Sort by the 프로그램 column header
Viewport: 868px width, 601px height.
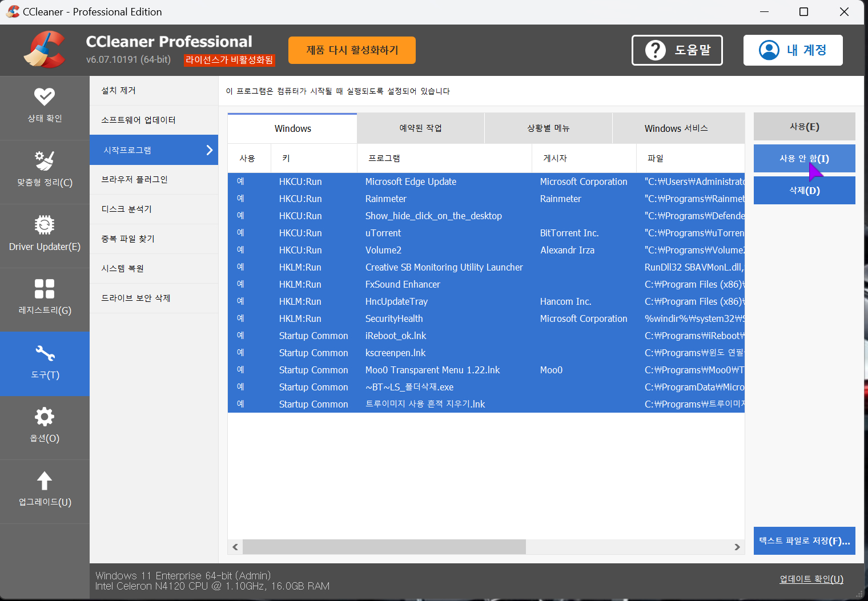click(x=444, y=158)
